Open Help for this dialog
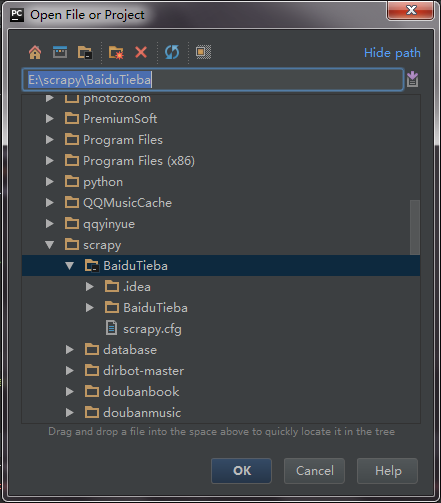 (387, 471)
